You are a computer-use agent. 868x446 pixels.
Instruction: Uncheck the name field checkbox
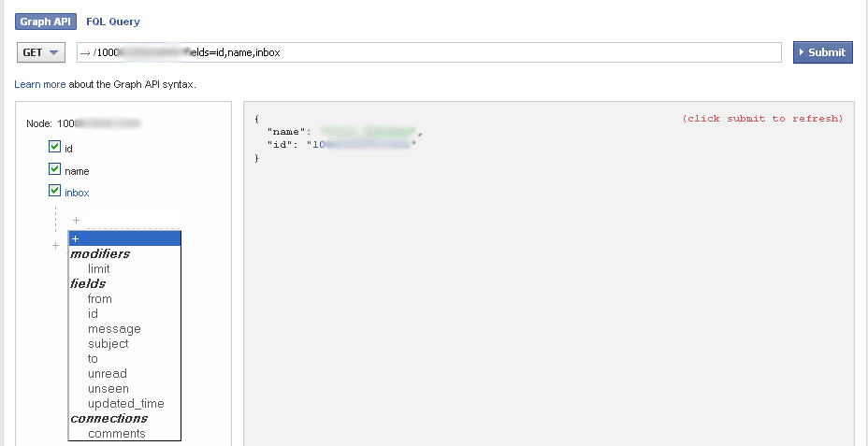click(x=54, y=169)
